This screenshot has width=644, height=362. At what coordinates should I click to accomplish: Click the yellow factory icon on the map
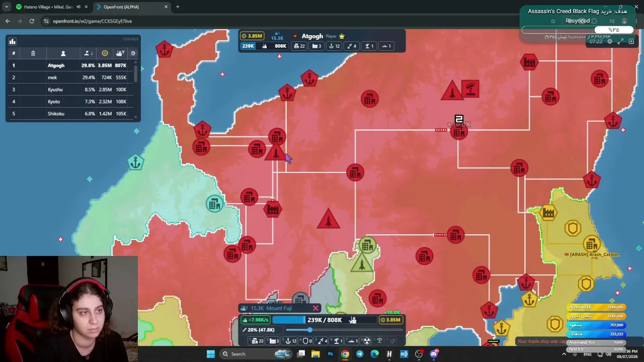(548, 213)
